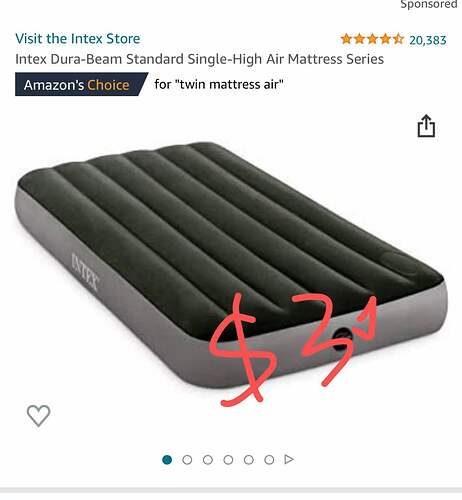Open Visit the Intex Store link

(x=78, y=39)
